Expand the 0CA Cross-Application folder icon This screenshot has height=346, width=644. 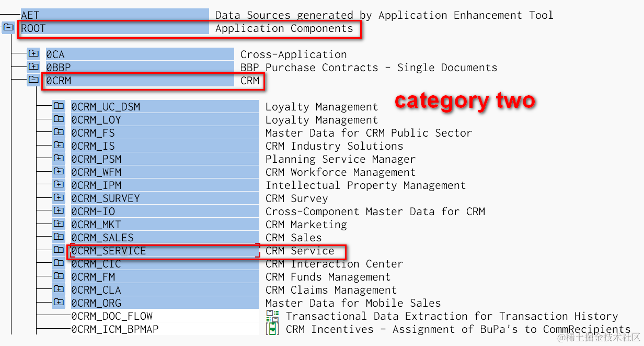tap(33, 54)
